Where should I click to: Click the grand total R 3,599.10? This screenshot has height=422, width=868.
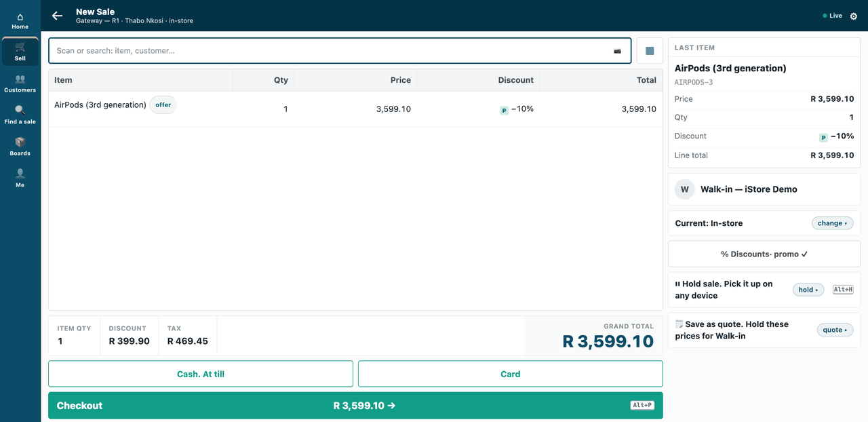tap(608, 341)
